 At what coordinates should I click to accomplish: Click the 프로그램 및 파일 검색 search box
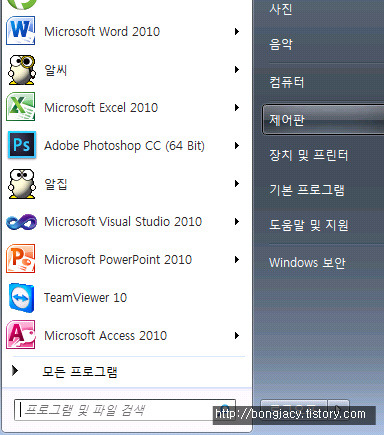125,410
